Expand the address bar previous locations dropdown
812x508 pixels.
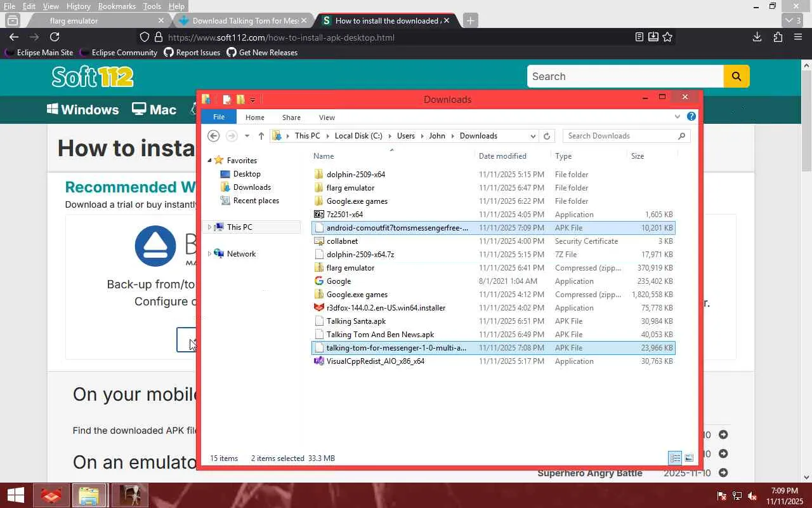[533, 136]
